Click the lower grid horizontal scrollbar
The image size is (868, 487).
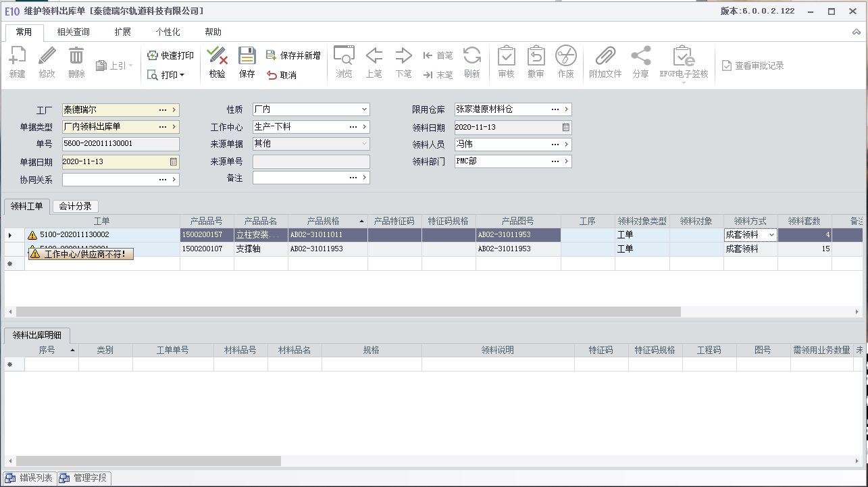pyautogui.click(x=149, y=461)
